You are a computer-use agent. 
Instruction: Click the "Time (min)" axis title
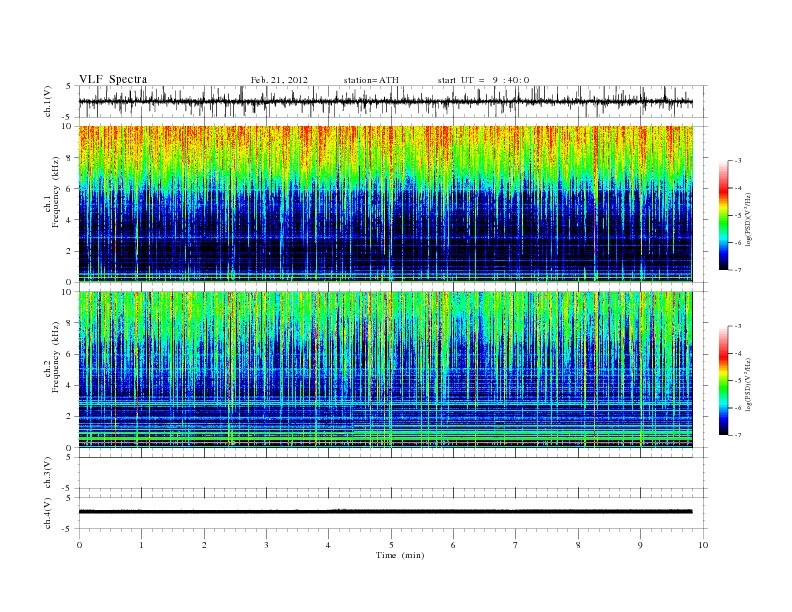(400, 555)
